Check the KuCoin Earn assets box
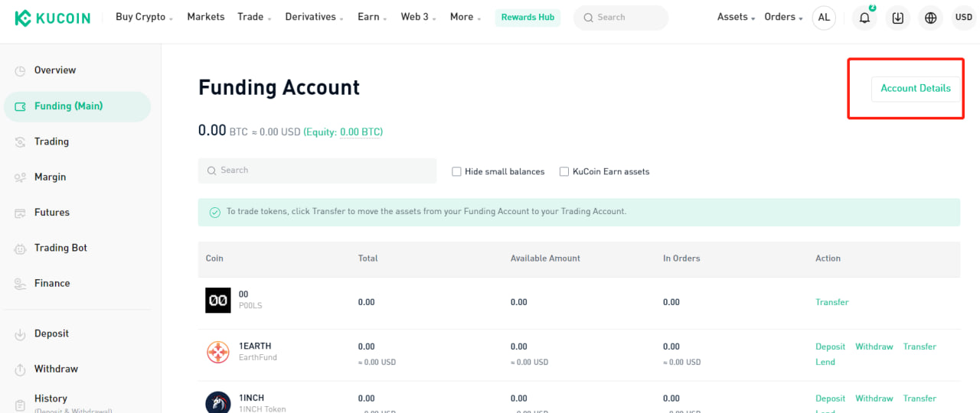This screenshot has height=413, width=980. coord(564,171)
